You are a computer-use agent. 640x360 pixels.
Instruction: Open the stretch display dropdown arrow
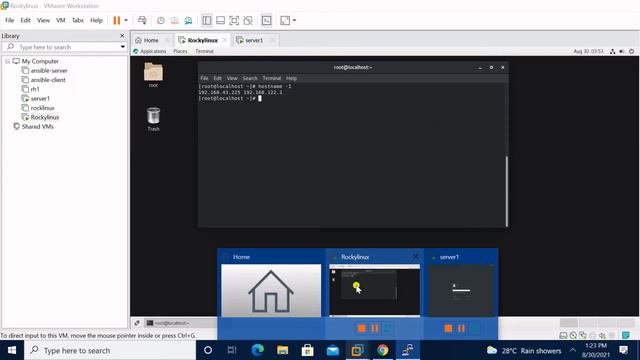point(294,20)
